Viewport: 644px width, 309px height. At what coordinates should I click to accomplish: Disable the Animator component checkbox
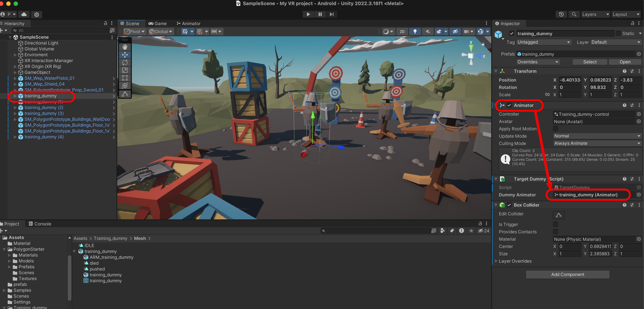coord(509,105)
